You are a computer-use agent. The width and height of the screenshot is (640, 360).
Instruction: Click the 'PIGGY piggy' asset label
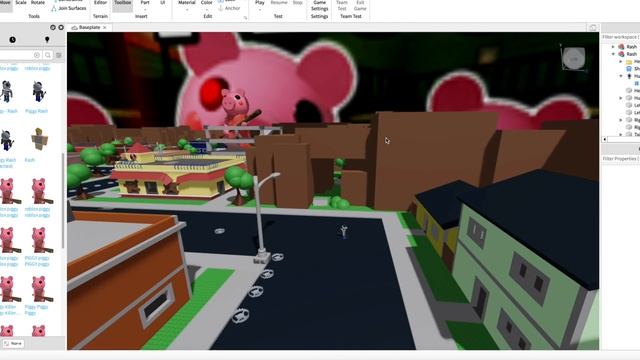(37, 261)
